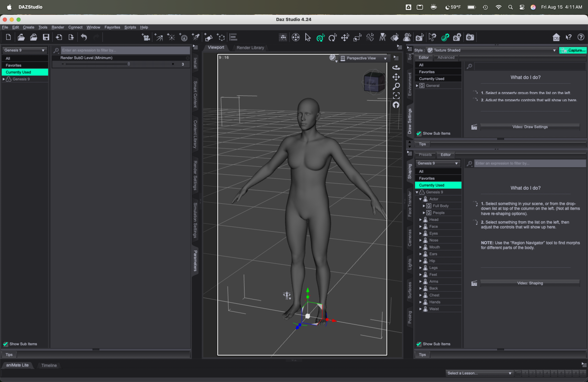
Task: Click the Create New Primitive icon
Action: coord(209,37)
